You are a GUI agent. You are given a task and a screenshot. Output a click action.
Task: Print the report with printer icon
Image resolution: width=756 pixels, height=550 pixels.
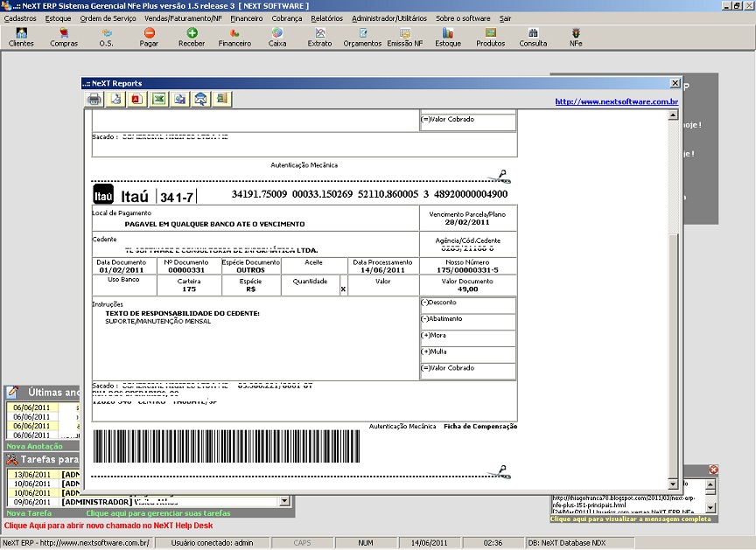94,99
